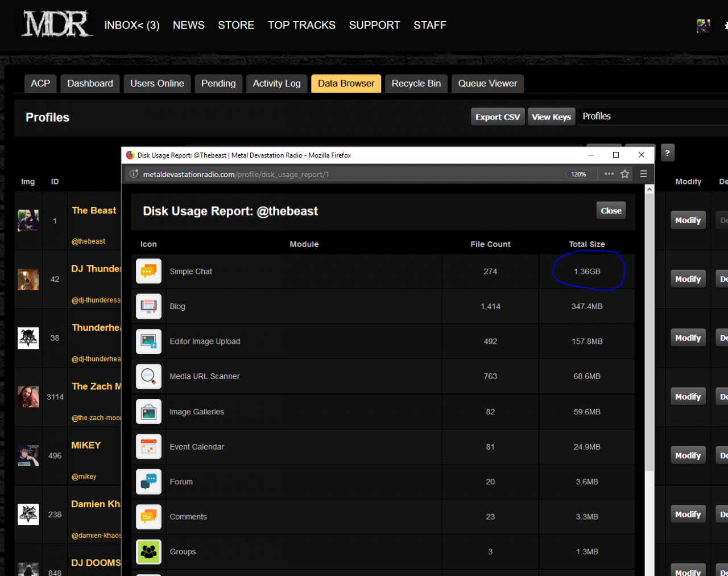
Task: Click the Groups module icon
Action: pyautogui.click(x=148, y=552)
